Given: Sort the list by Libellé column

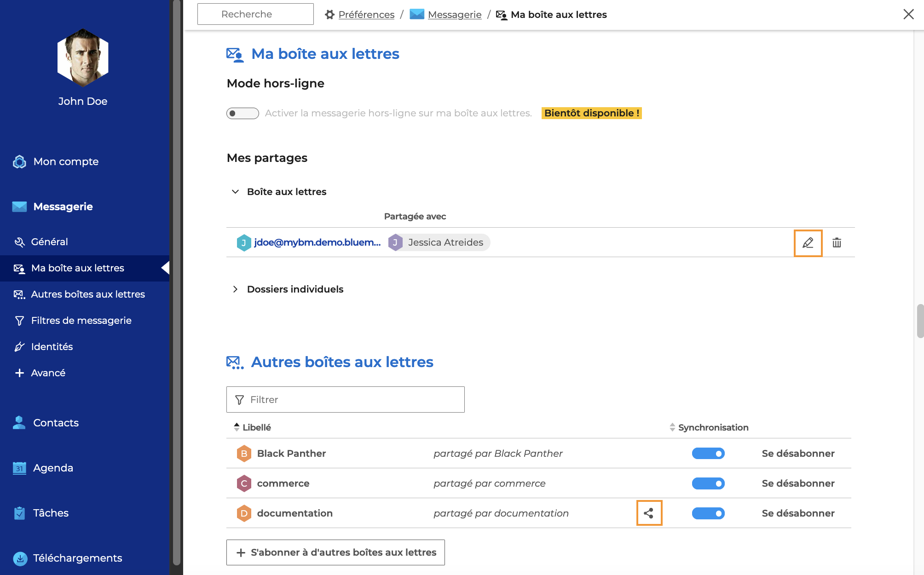Looking at the screenshot, I should (256, 427).
